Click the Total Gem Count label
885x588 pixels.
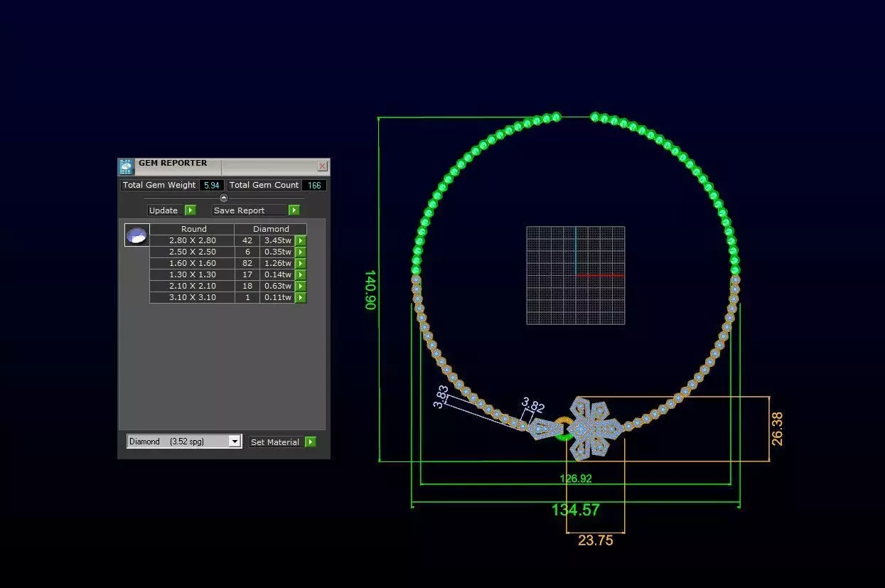coord(264,185)
